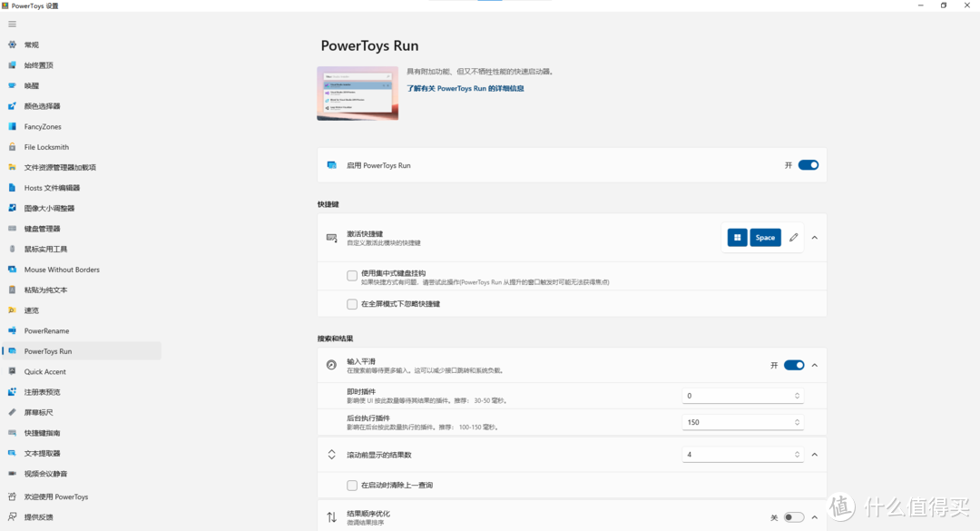Open the 提供反馈 feedback page
This screenshot has height=531, width=980.
pos(43,516)
